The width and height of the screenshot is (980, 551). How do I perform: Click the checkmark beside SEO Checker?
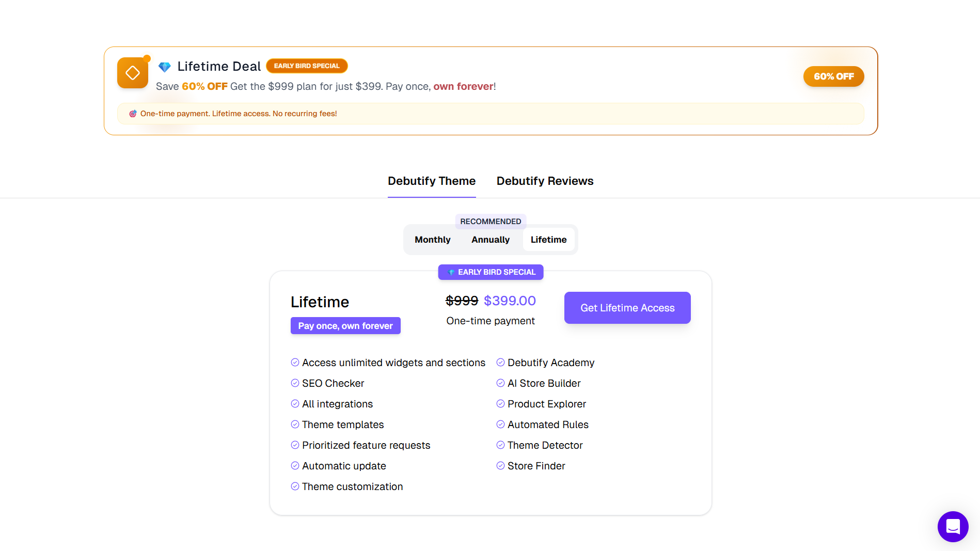coord(295,383)
